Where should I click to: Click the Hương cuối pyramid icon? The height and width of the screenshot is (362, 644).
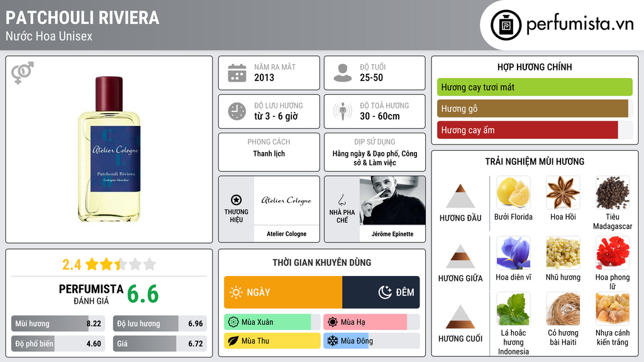coord(460,317)
